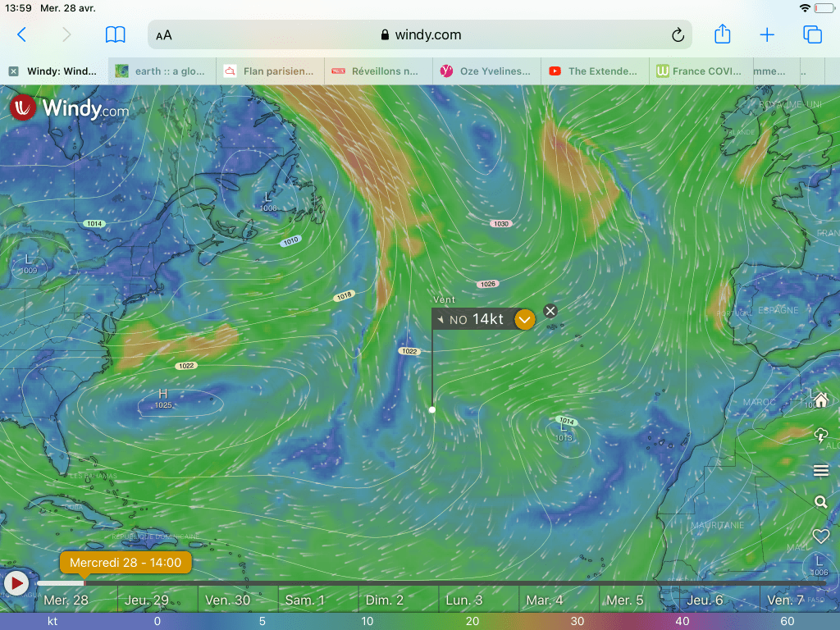Reload the page with refresh icon

click(x=678, y=35)
